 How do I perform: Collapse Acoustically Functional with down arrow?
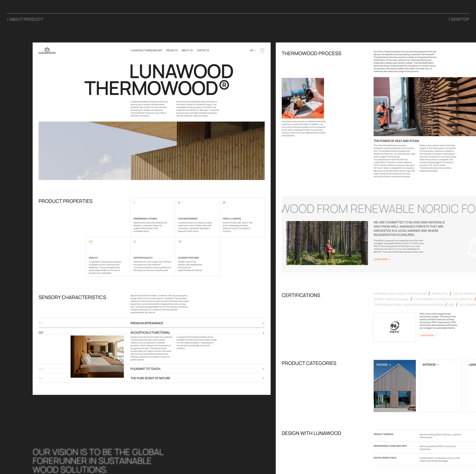coord(263,333)
